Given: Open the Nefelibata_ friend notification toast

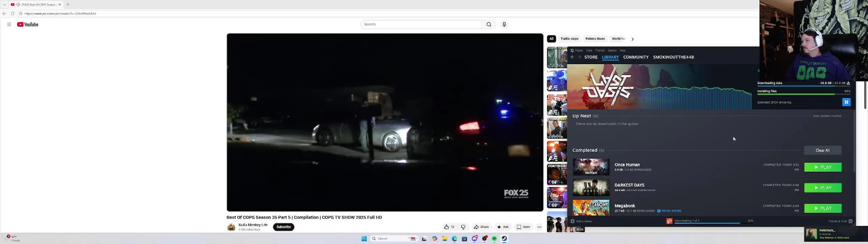Looking at the screenshot, I should (836, 234).
